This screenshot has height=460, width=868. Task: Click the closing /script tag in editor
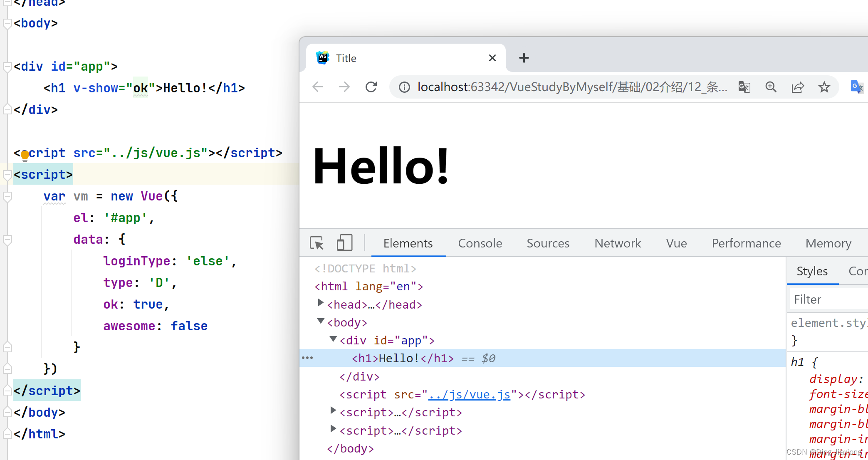47,391
